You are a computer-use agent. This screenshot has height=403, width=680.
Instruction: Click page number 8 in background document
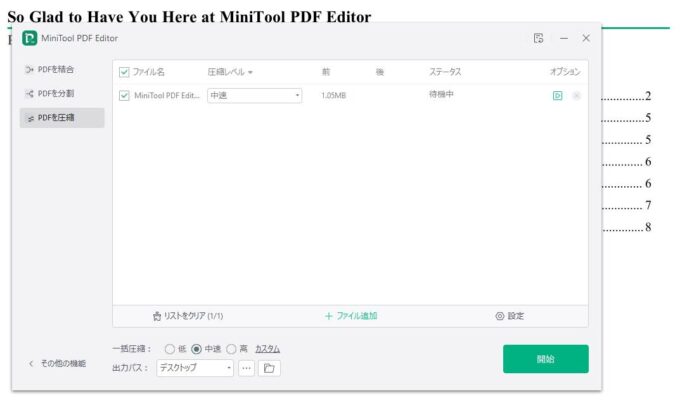[x=648, y=227]
